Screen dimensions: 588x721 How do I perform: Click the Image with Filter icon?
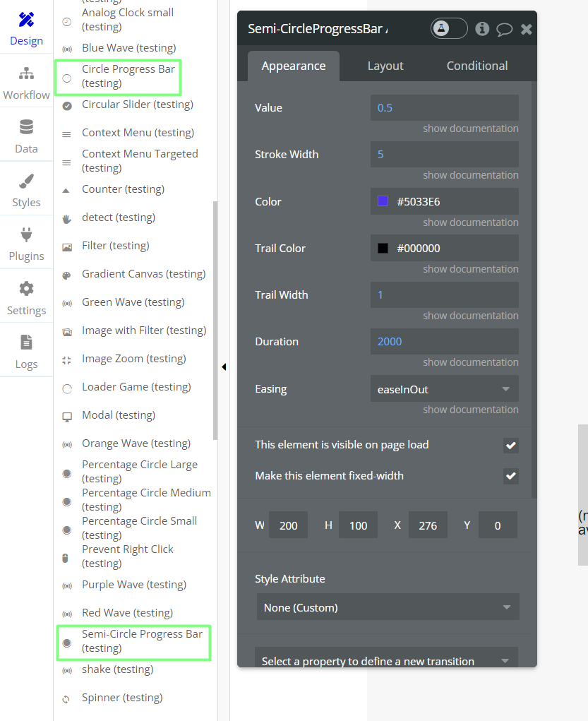[67, 332]
